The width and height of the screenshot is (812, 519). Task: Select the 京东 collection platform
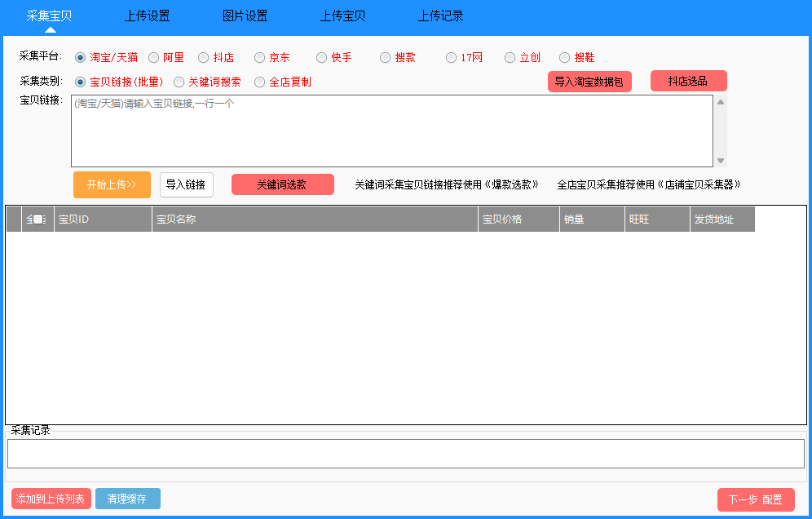[261, 57]
